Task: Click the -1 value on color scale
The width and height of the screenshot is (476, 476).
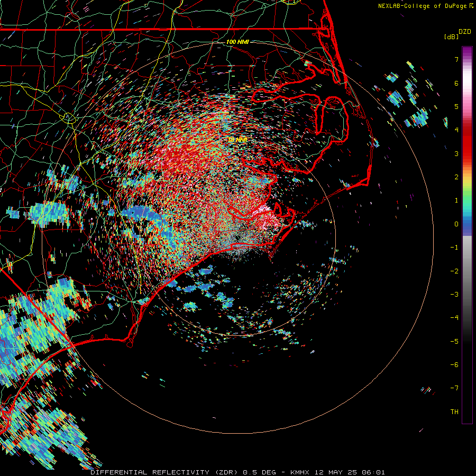Action: point(454,248)
